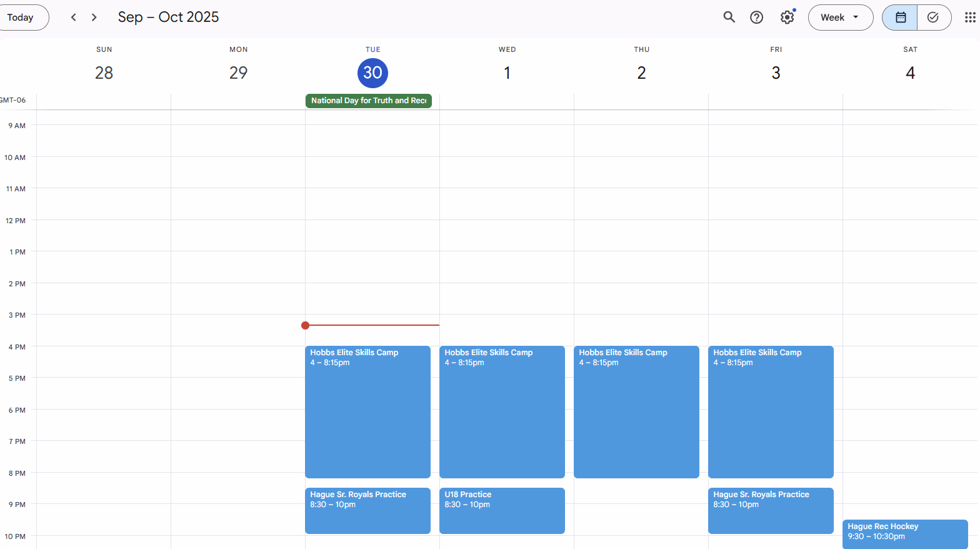Select Sunday 28 date header
The width and height of the screenshot is (980, 549).
click(104, 73)
